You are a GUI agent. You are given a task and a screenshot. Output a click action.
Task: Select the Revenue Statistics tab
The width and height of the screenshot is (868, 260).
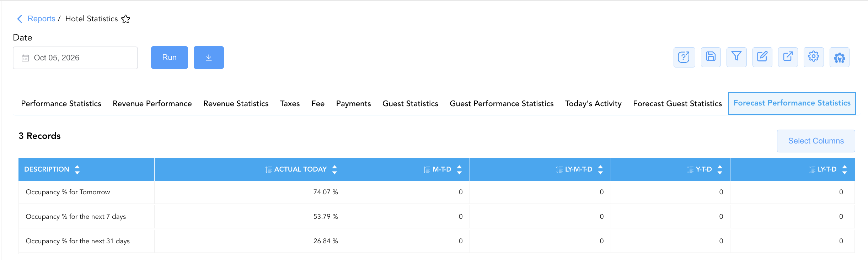(236, 104)
